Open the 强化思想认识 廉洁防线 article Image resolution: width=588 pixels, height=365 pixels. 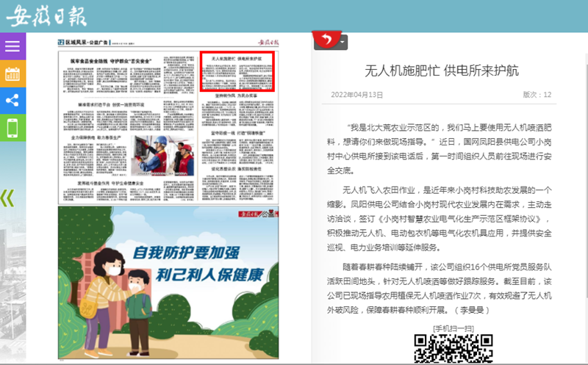tap(236, 169)
